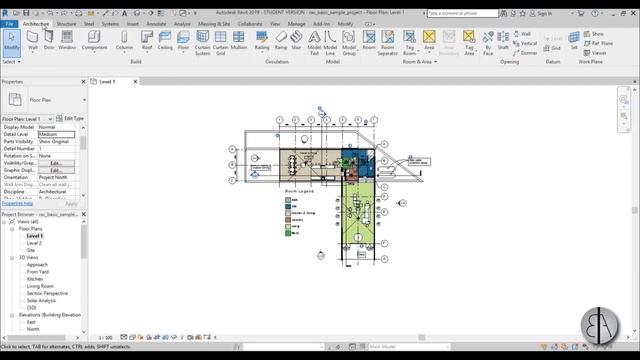640x360 pixels.
Task: Select the Window tool
Action: pyautogui.click(x=67, y=41)
